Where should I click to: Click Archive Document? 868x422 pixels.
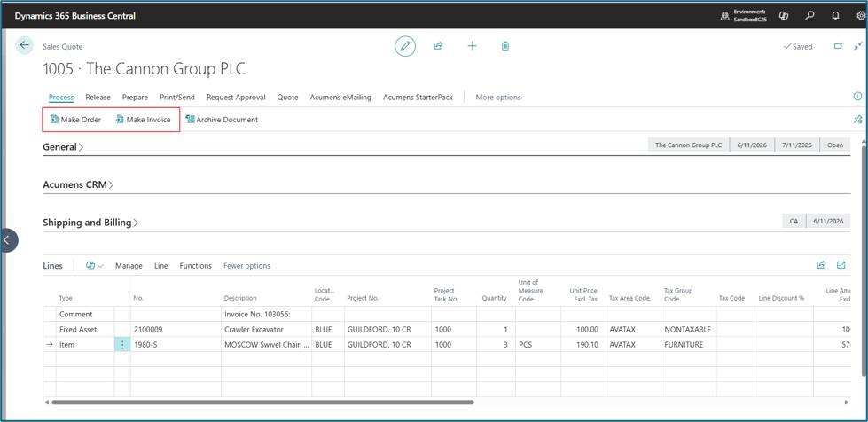tap(222, 120)
